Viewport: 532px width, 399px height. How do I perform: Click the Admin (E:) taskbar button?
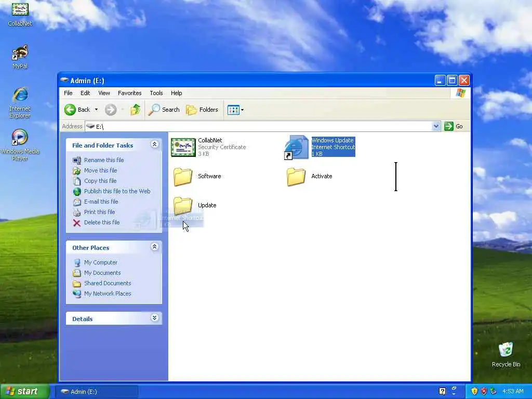97,392
